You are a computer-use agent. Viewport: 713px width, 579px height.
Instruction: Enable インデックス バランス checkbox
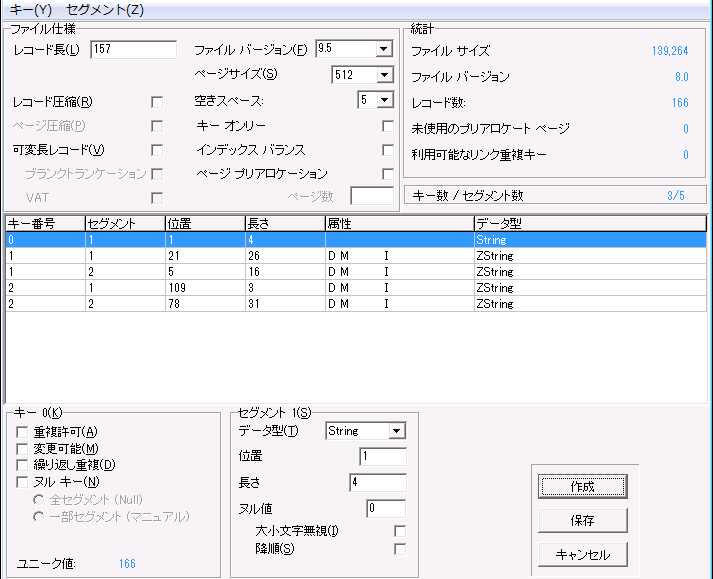pyautogui.click(x=388, y=150)
